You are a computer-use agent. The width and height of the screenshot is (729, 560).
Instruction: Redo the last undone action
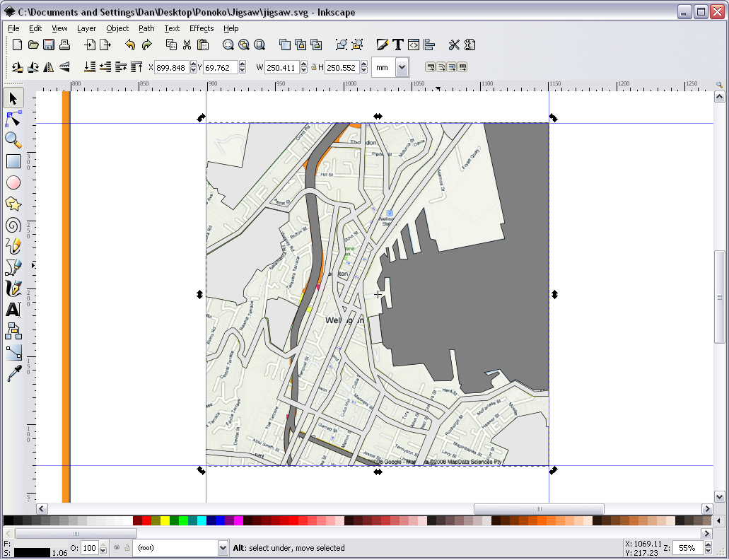point(146,45)
